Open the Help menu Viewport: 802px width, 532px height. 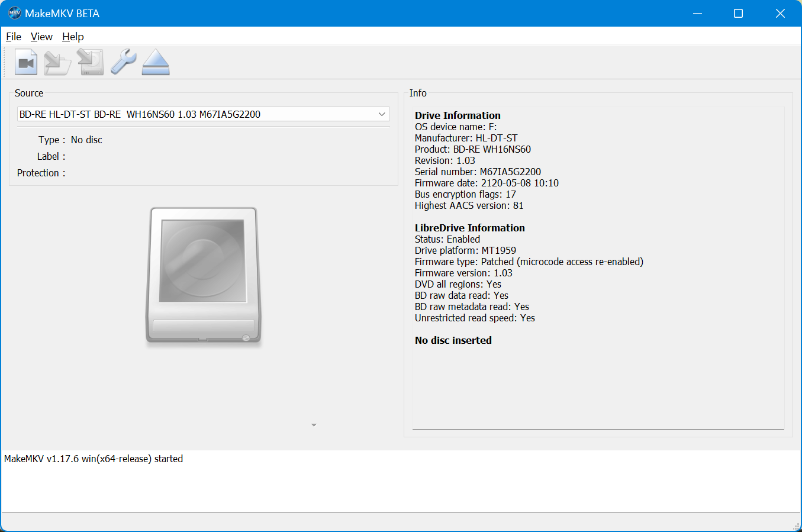[x=73, y=37]
